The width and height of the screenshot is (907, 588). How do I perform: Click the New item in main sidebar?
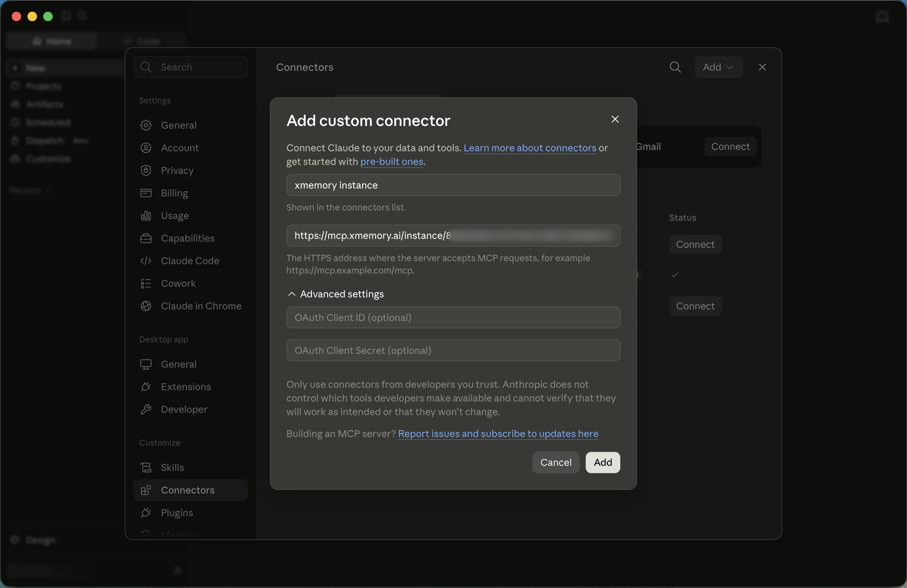65,68
